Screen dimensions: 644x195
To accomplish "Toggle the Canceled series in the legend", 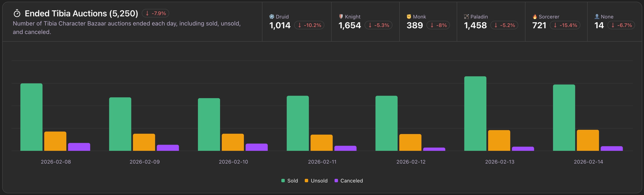I will pos(349,181).
